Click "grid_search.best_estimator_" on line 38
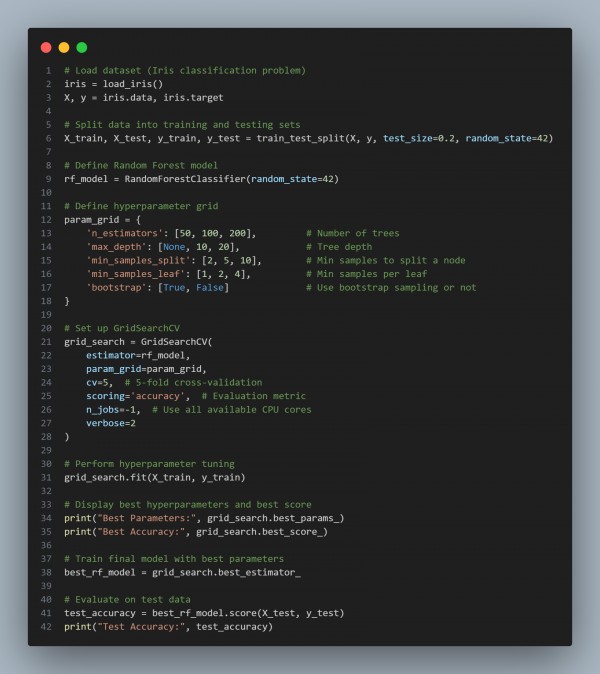Screen dimensions: 600x674 pos(227,573)
